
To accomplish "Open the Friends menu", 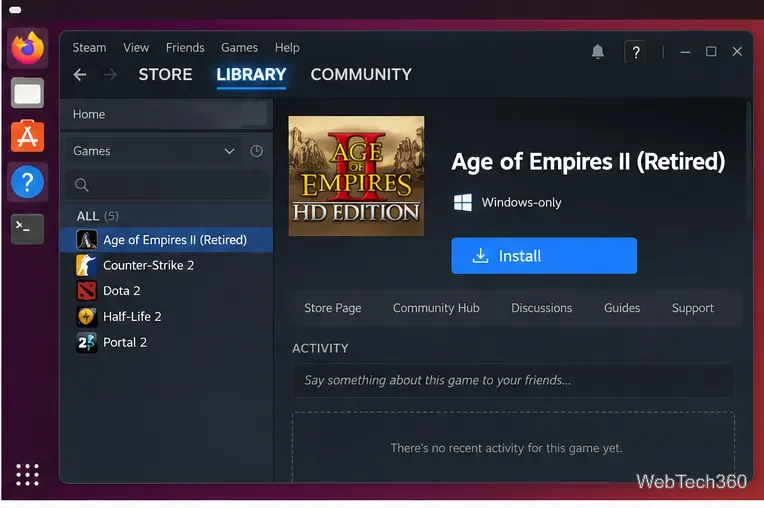I will (185, 47).
